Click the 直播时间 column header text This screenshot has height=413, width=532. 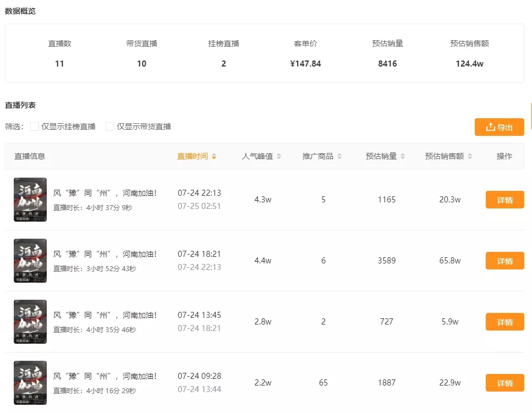pos(193,156)
